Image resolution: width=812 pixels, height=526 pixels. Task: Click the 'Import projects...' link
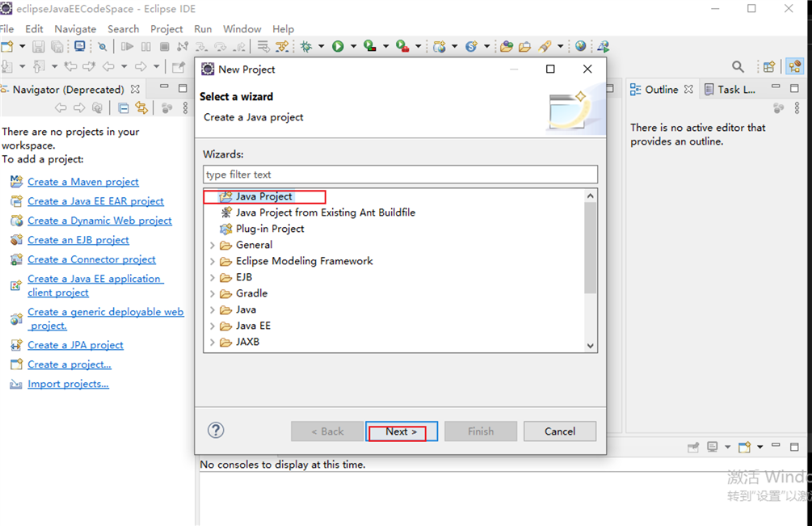pos(68,384)
